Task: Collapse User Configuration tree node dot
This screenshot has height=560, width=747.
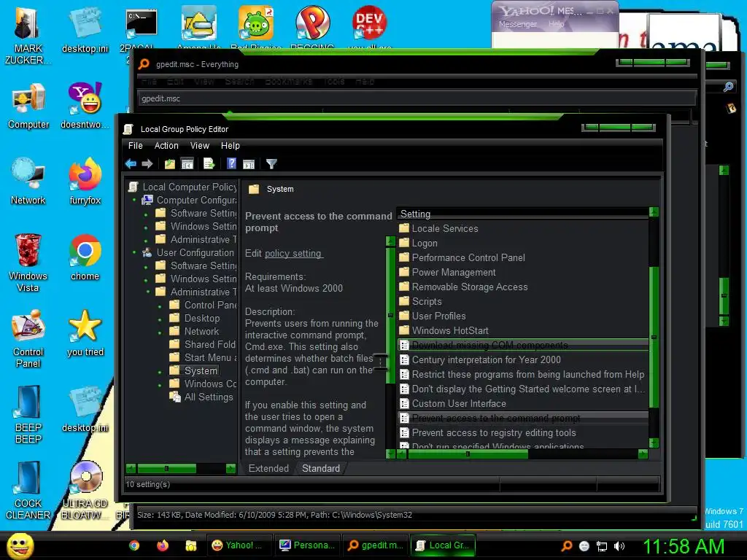Action: point(134,252)
